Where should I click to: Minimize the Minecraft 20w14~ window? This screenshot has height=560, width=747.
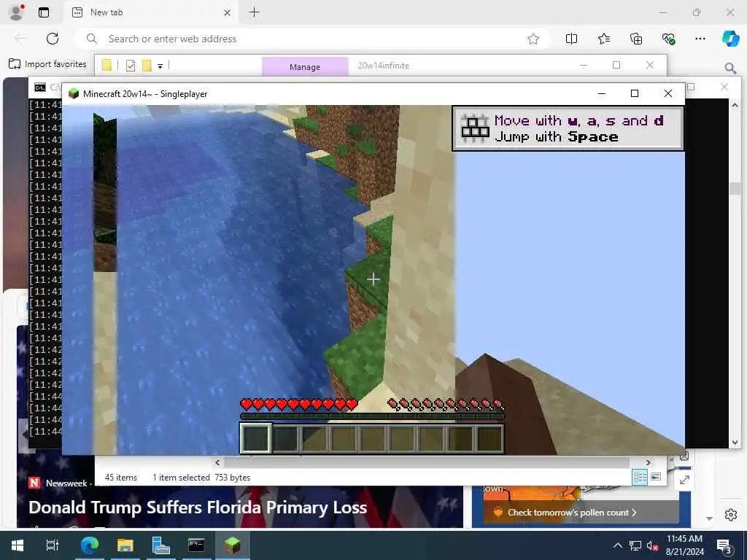[x=602, y=93]
